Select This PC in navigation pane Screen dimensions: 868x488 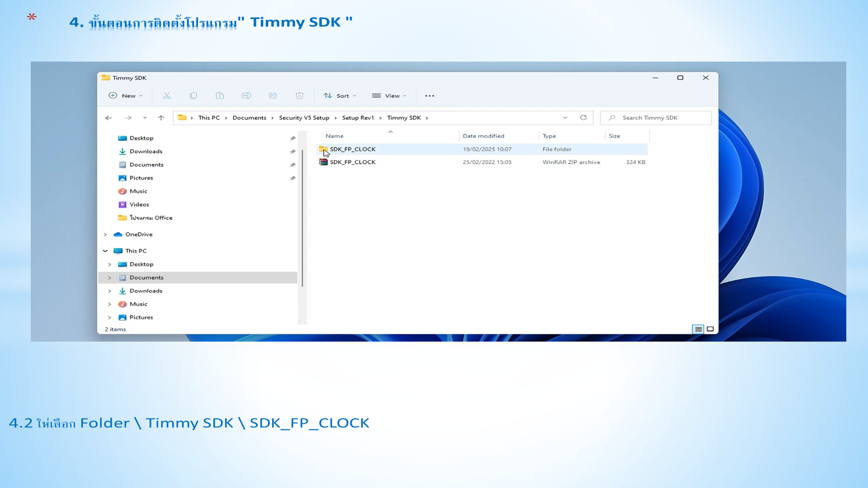click(x=136, y=251)
